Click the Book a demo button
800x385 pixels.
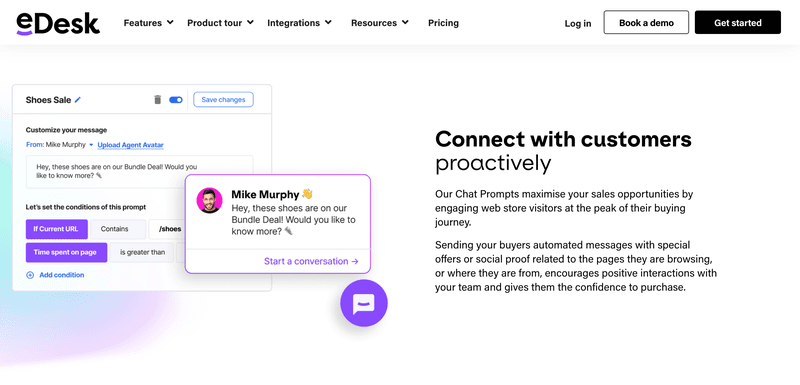(646, 22)
